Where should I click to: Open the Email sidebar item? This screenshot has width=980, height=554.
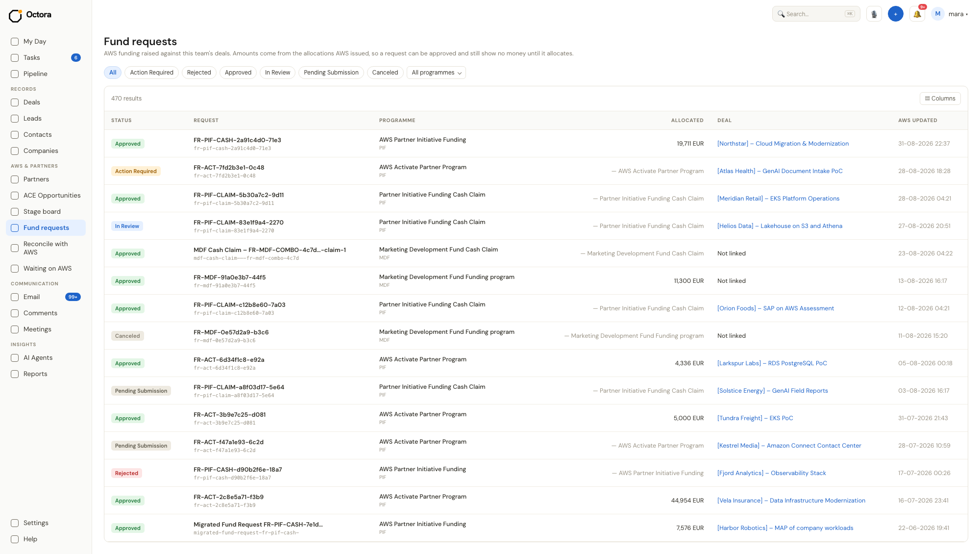[x=46, y=297]
